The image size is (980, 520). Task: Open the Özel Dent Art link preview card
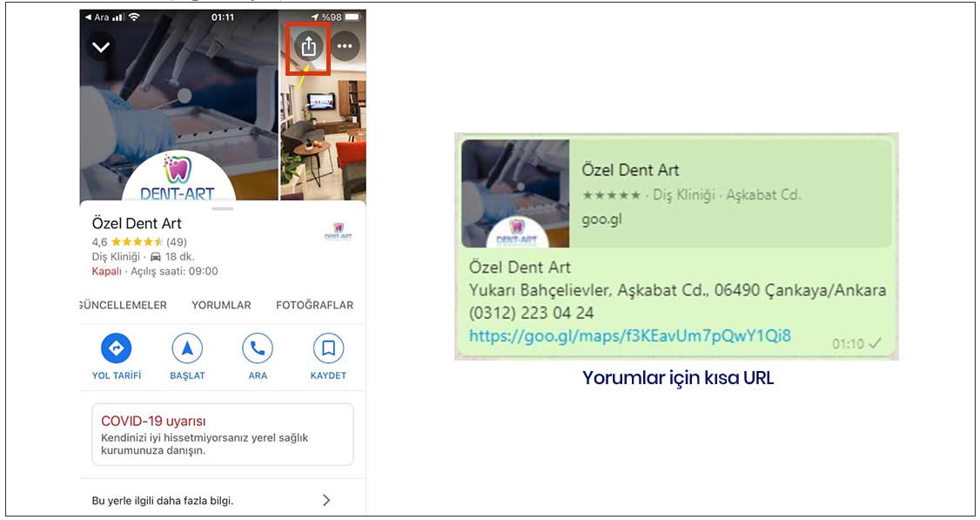pos(677,193)
